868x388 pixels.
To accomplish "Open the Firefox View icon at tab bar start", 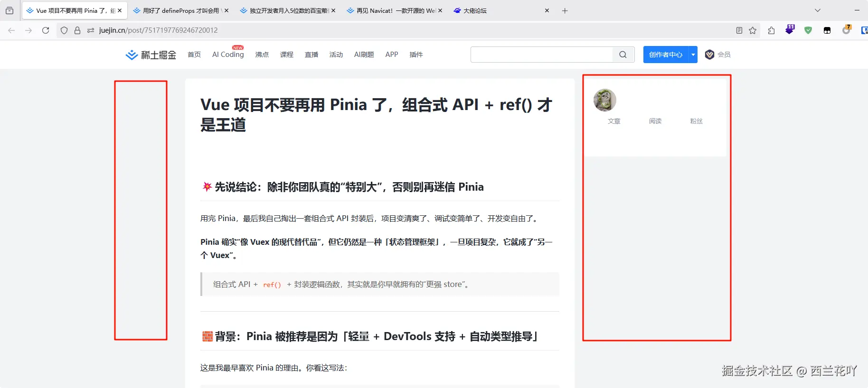I will (x=9, y=10).
